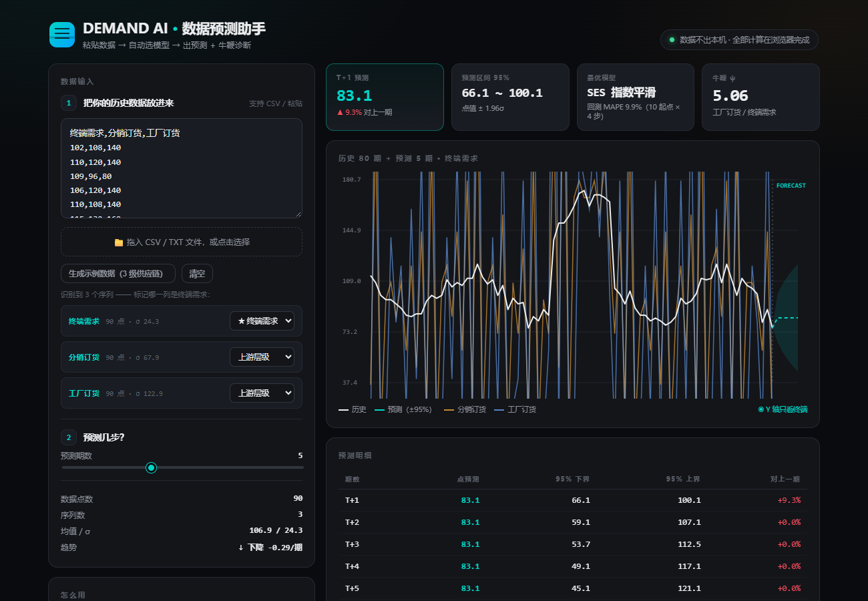This screenshot has height=601, width=868.
Task: Click the T+3 row label
Action: (x=352, y=544)
